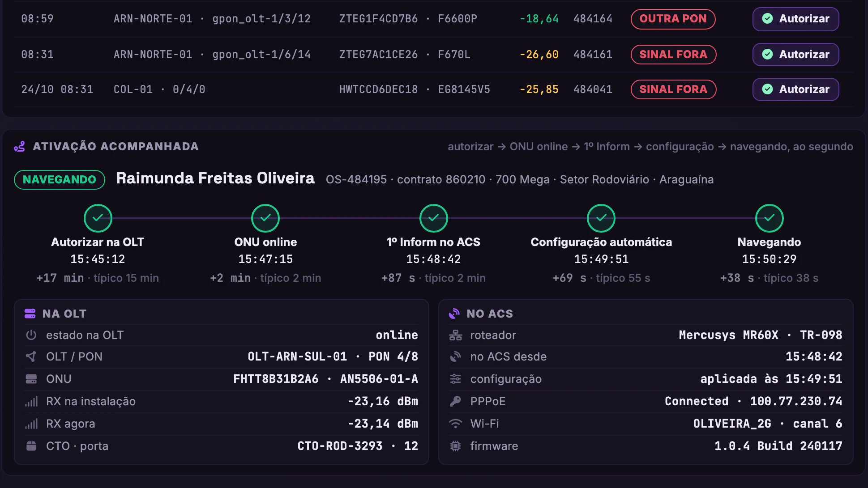The height and width of the screenshot is (488, 868).
Task: Click the NA OLT server icon
Action: (30, 314)
